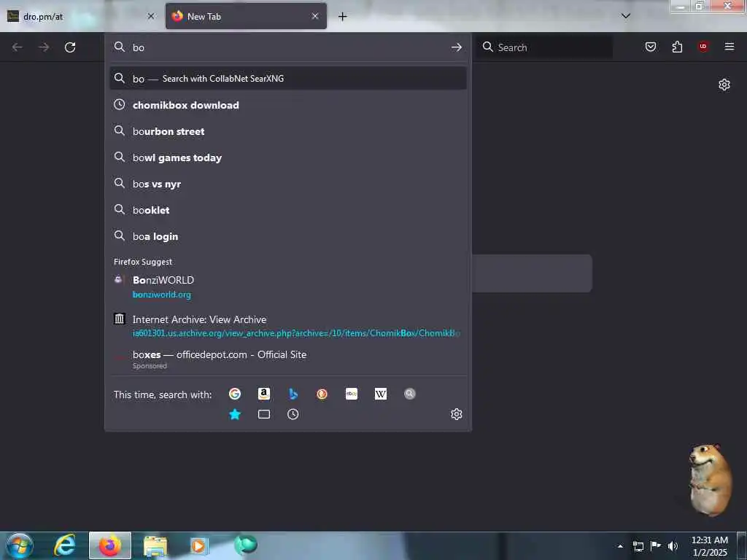747x560 pixels.
Task: Open ia601301.us.archive.org archive URL
Action: point(296,333)
